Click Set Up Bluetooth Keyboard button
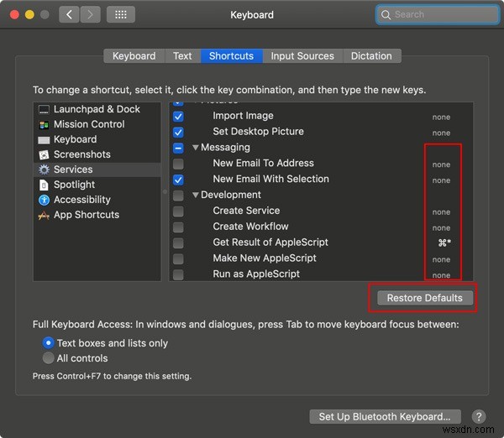This screenshot has height=438, width=504. tap(385, 416)
